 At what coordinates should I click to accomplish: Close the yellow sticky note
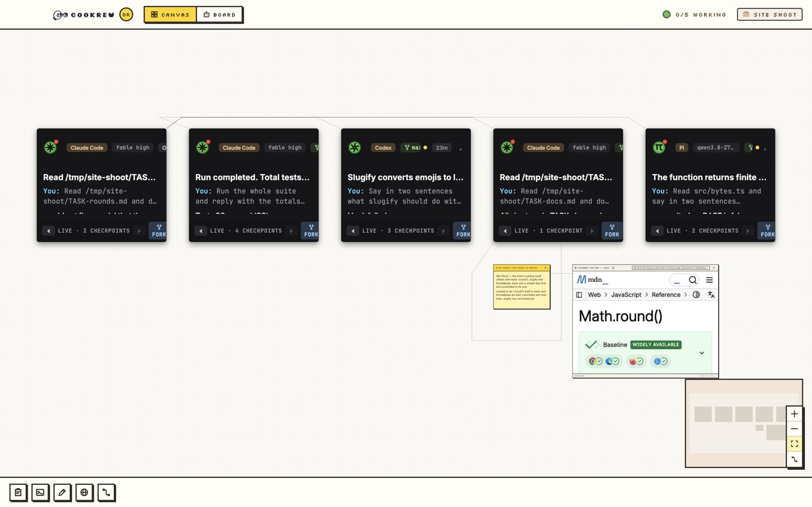tap(545, 268)
